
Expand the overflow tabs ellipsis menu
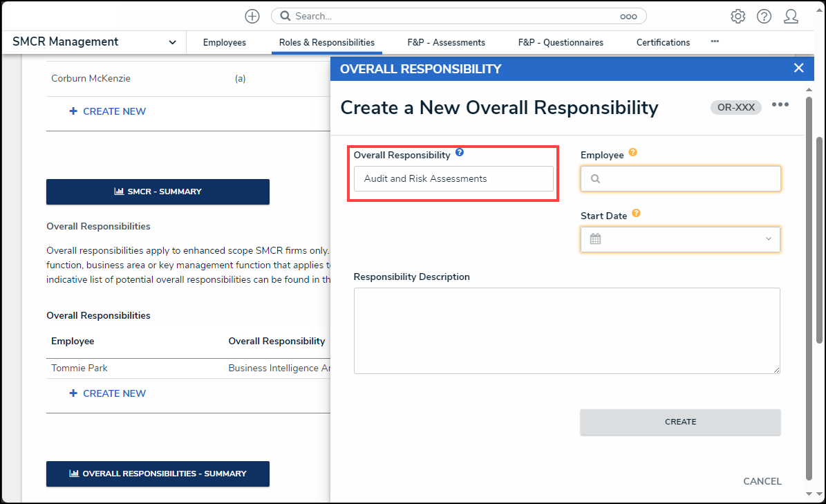point(715,41)
